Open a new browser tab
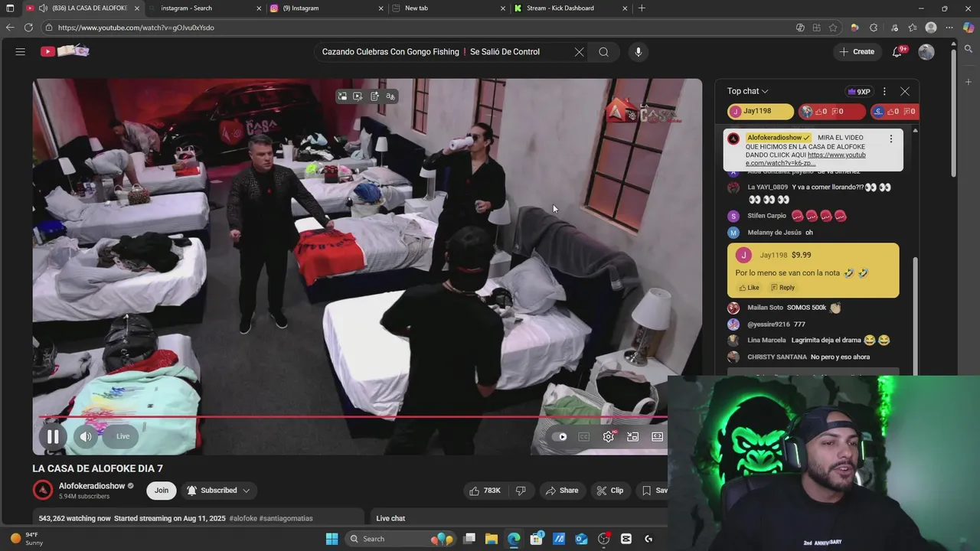980x551 pixels. tap(642, 8)
